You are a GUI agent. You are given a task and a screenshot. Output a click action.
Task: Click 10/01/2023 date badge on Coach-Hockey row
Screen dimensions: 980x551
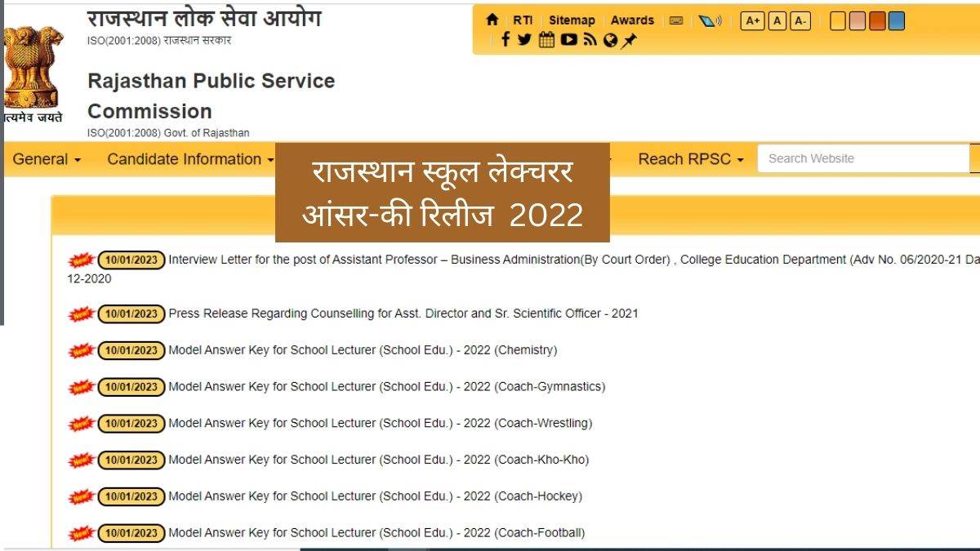[131, 497]
